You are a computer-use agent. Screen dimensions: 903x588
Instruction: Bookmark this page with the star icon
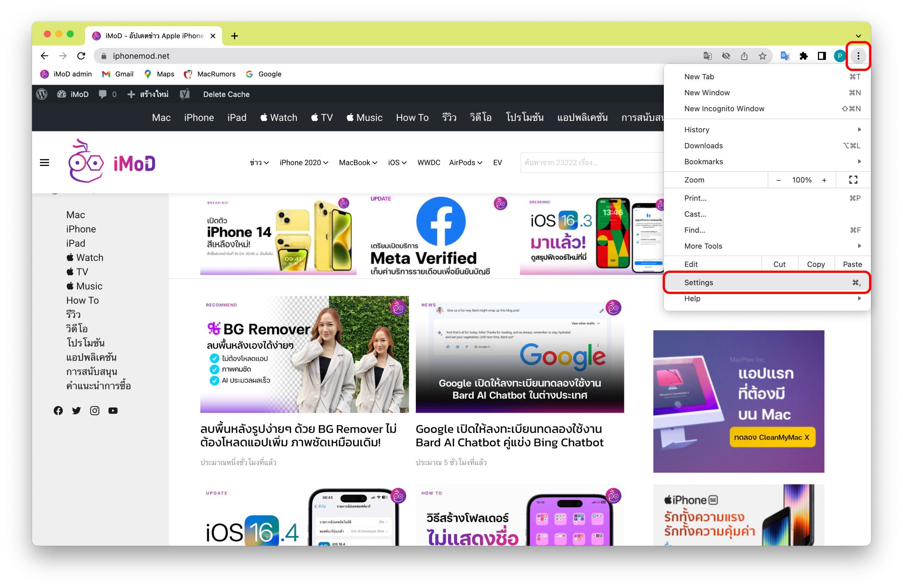[x=762, y=56]
